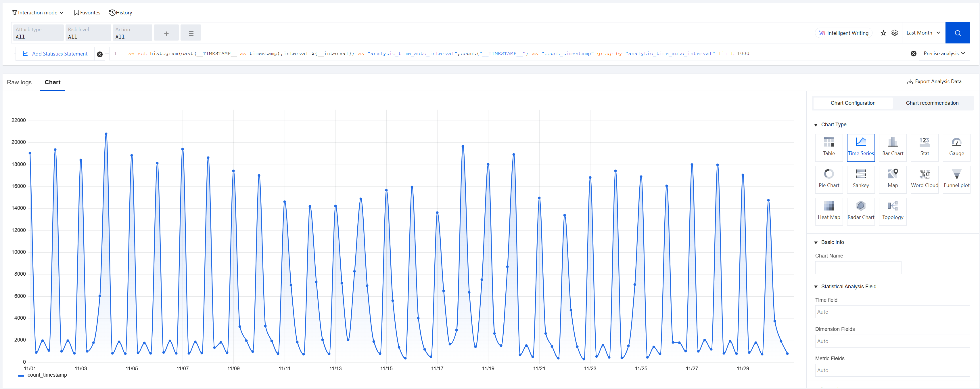
Task: Open the Precise analysis dropdown
Action: 944,54
